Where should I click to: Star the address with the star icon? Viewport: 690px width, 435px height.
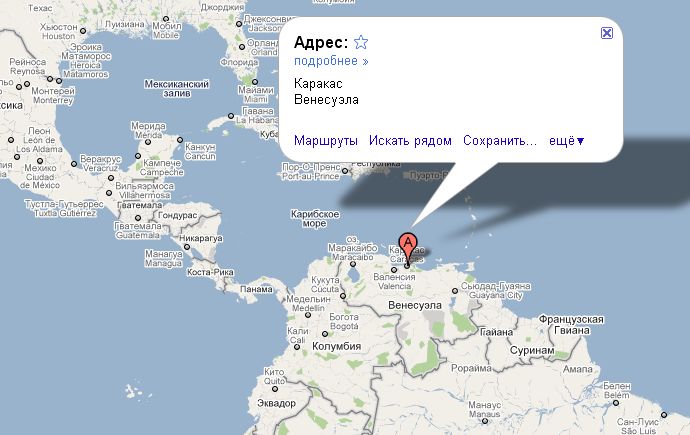coord(361,42)
